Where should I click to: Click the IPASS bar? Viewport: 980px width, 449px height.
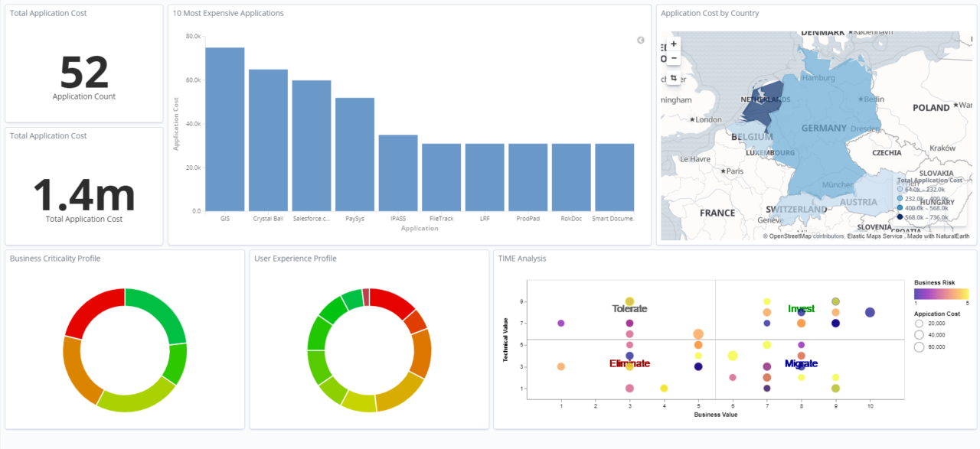(398, 173)
